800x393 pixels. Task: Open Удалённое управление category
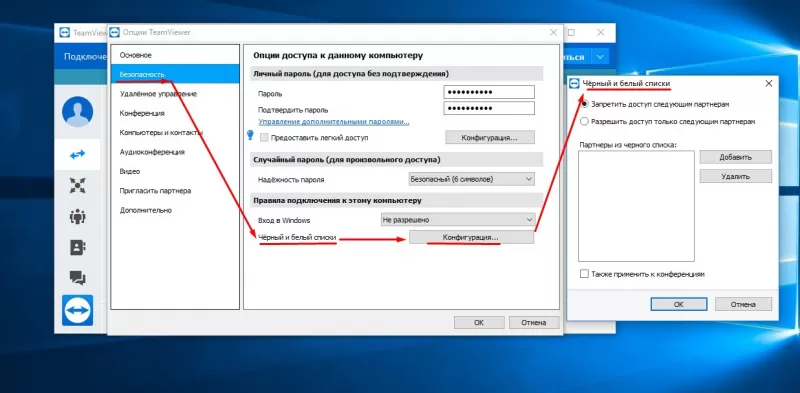(175, 94)
